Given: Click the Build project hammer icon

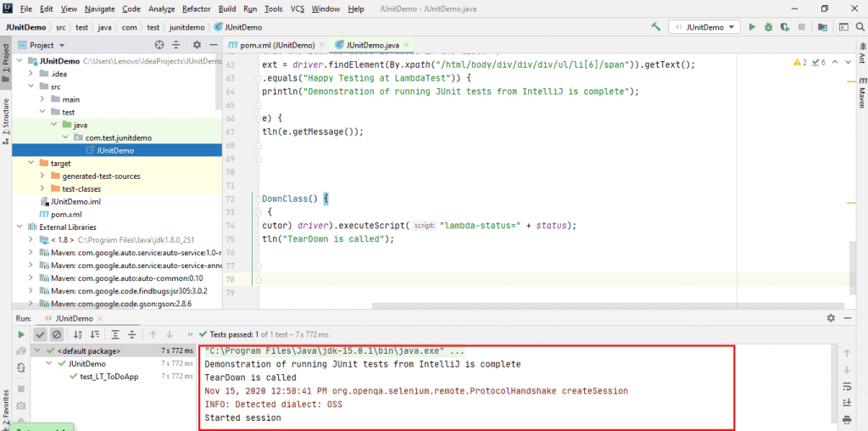Looking at the screenshot, I should (x=656, y=26).
